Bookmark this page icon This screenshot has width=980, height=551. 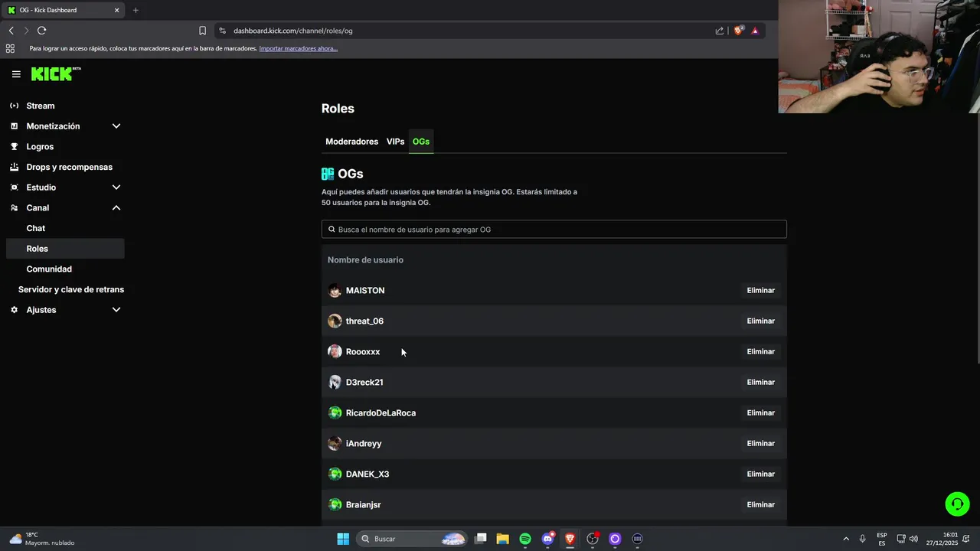pyautogui.click(x=202, y=31)
